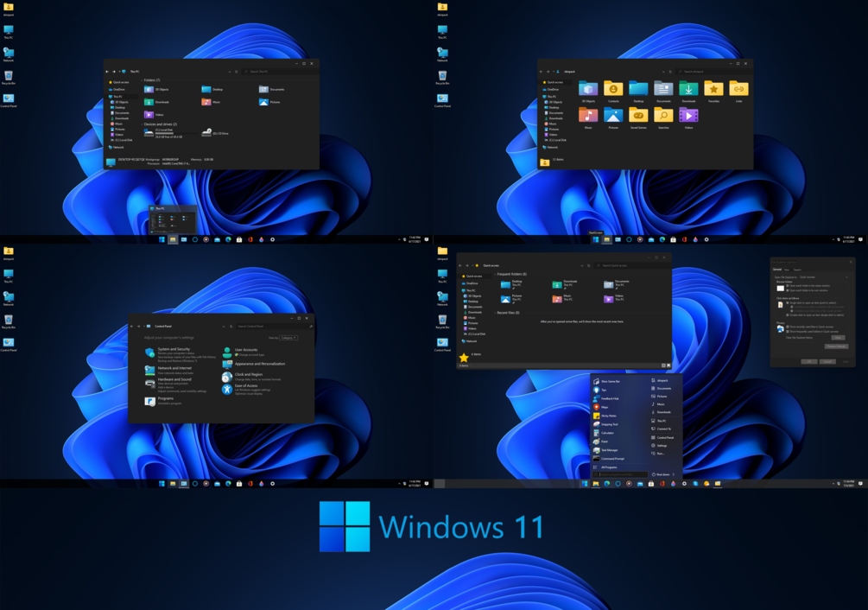Open large Downloads folder icon in skinpack window
The width and height of the screenshot is (868, 610).
coord(688,89)
